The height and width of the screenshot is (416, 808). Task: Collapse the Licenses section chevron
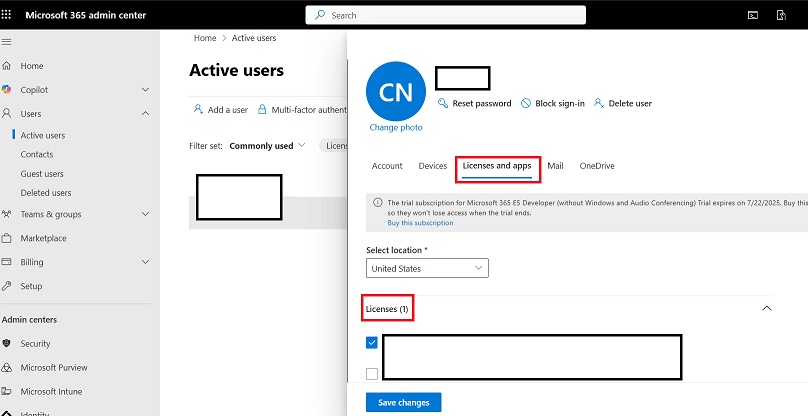click(767, 308)
